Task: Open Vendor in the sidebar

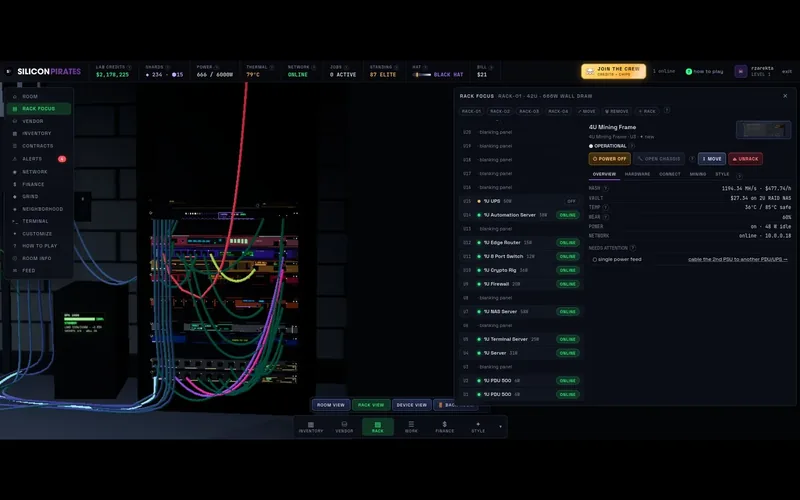Action: tap(39, 121)
